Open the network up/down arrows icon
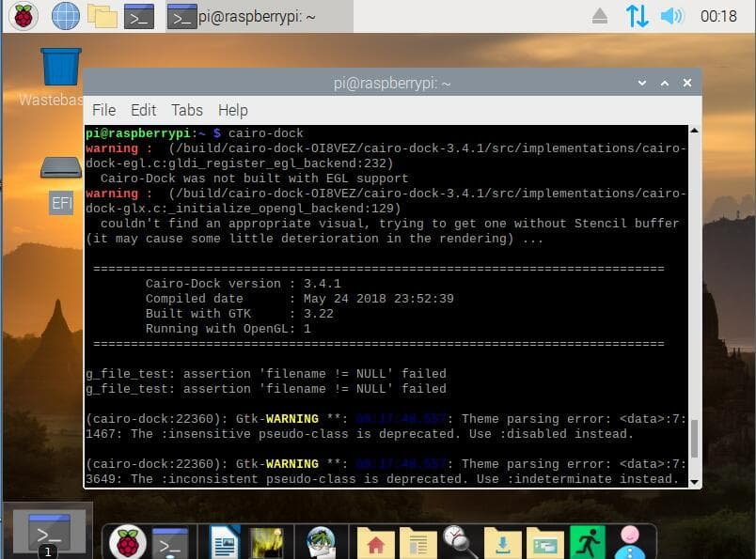Image resolution: width=756 pixels, height=559 pixels. pos(637,16)
